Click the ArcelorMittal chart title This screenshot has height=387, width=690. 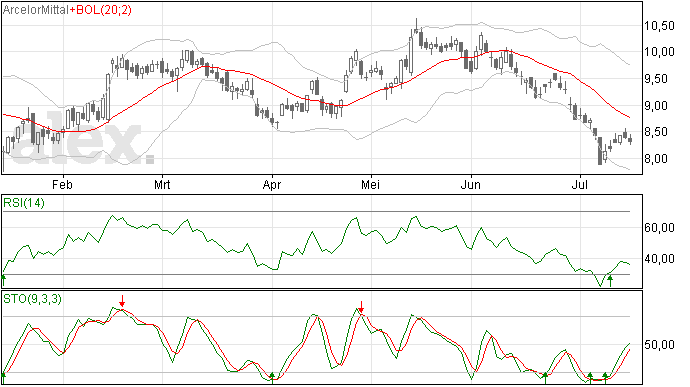[x=36, y=10]
